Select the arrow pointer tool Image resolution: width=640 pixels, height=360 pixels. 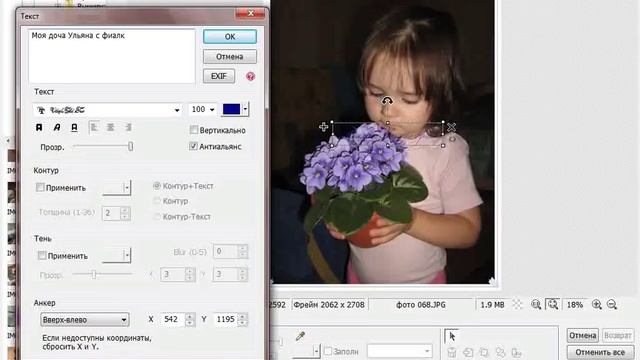[x=452, y=336]
